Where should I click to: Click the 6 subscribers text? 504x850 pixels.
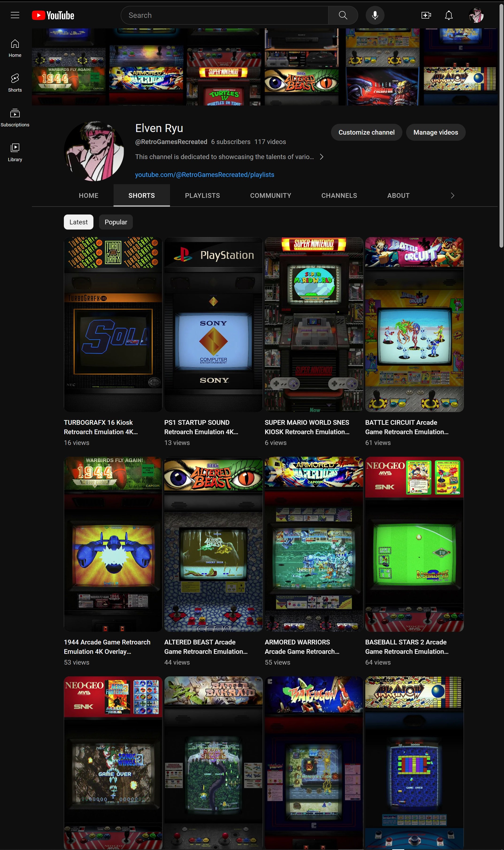click(231, 142)
